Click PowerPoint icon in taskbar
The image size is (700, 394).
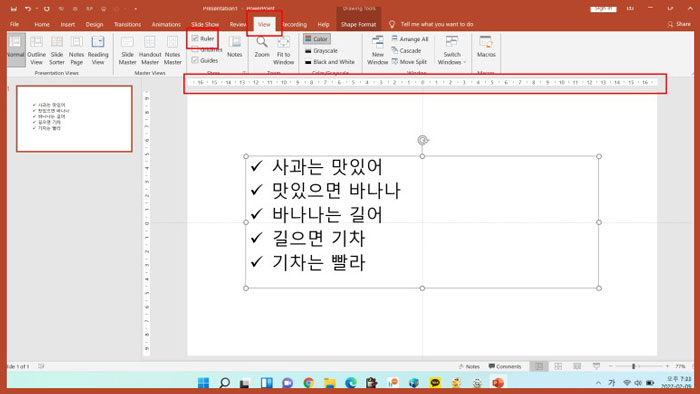[x=498, y=382]
